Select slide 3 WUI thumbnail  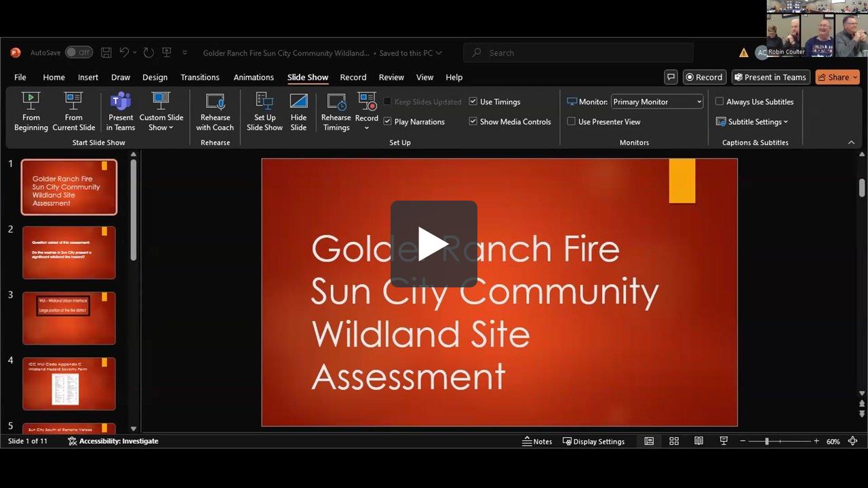[x=69, y=319]
